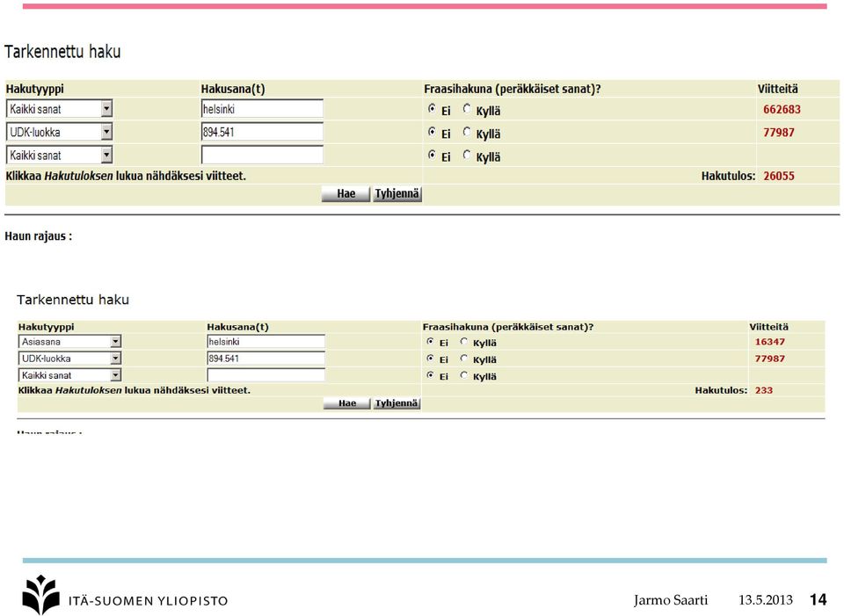844x616 pixels.
Task: Click Tyhjennä button in form with Hakutulos 26055
Action: 397,193
